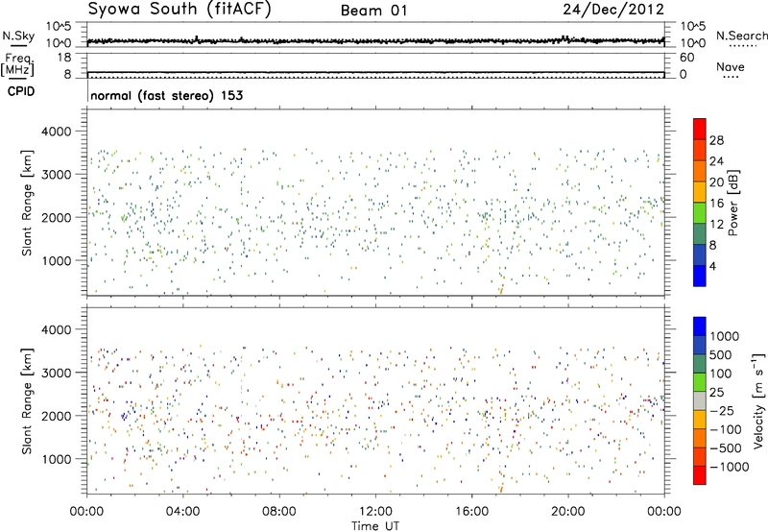Click the light green swatch between 12 and 16 dB
The width and height of the screenshot is (768, 532).
pyautogui.click(x=700, y=213)
